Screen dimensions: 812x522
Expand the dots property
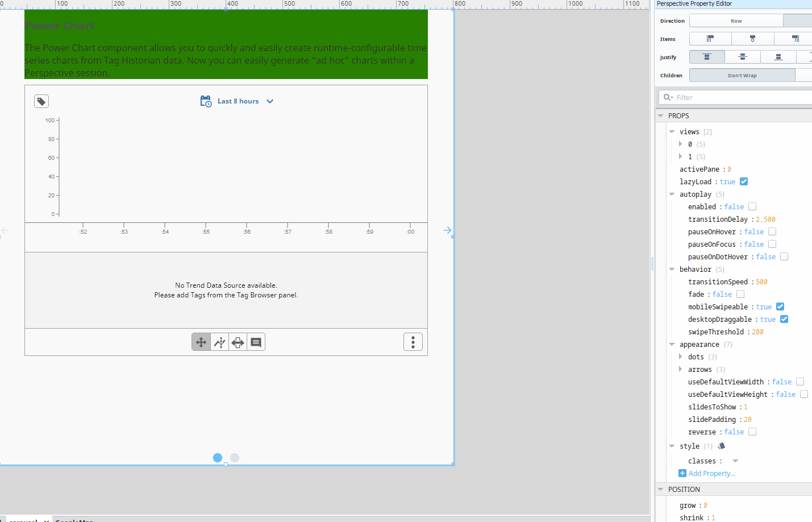click(x=680, y=357)
